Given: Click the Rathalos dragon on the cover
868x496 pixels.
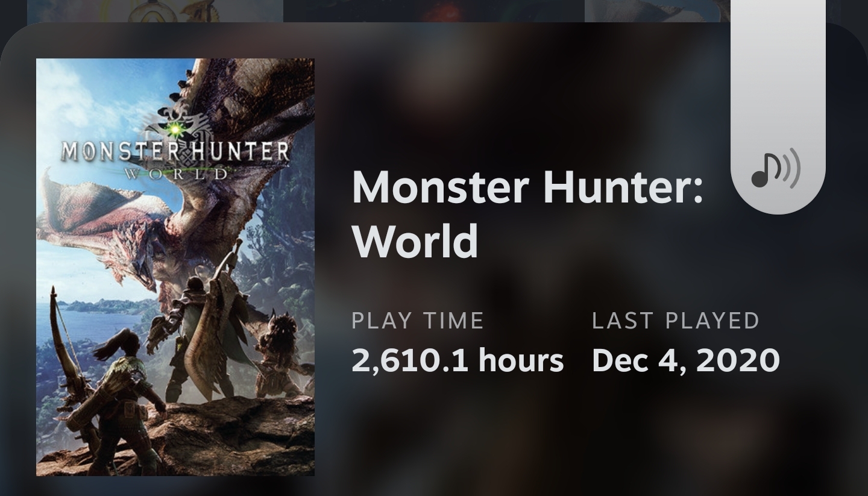Looking at the screenshot, I should click(181, 199).
